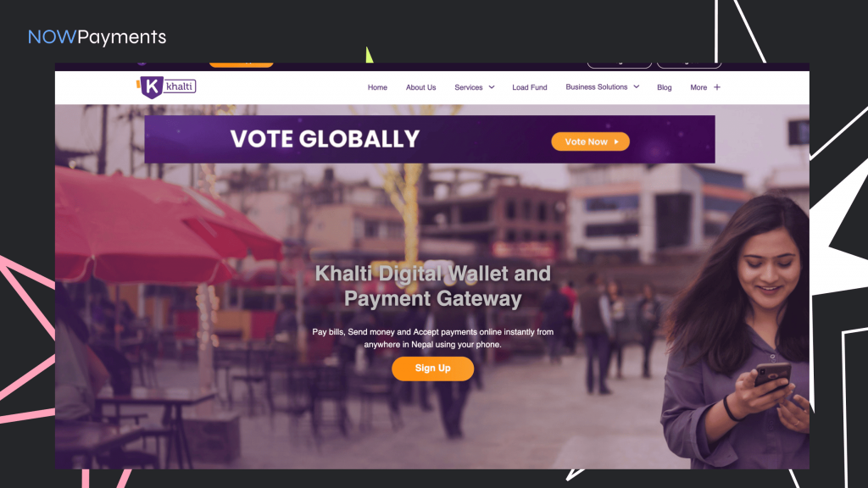Click the plus icon beside More
868x488 pixels.
click(x=717, y=87)
